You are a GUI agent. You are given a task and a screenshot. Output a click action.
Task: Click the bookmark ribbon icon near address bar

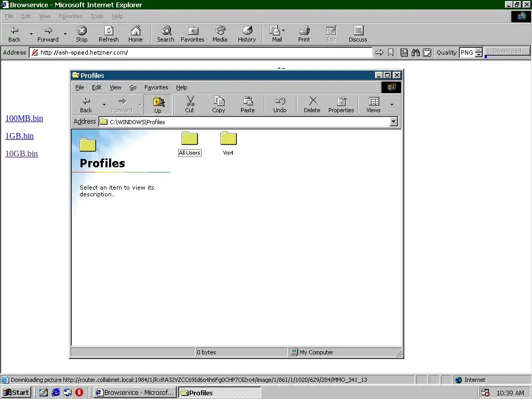pos(391,52)
